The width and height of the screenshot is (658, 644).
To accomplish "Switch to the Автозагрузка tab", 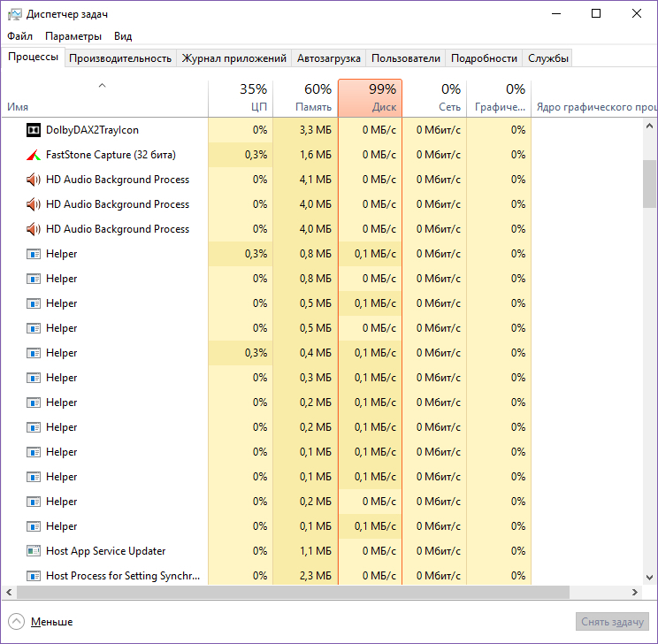I will [328, 58].
